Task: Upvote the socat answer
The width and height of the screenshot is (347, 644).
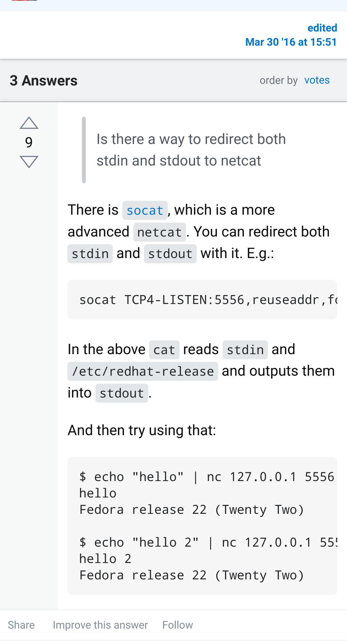Action: point(29,123)
